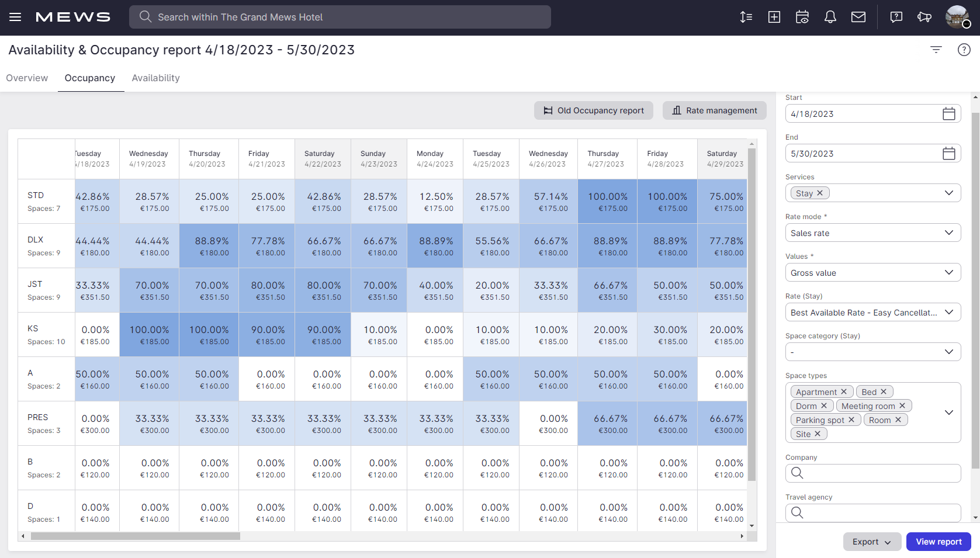The width and height of the screenshot is (980, 558).
Task: Expand the Space types selector chevron
Action: coord(948,413)
